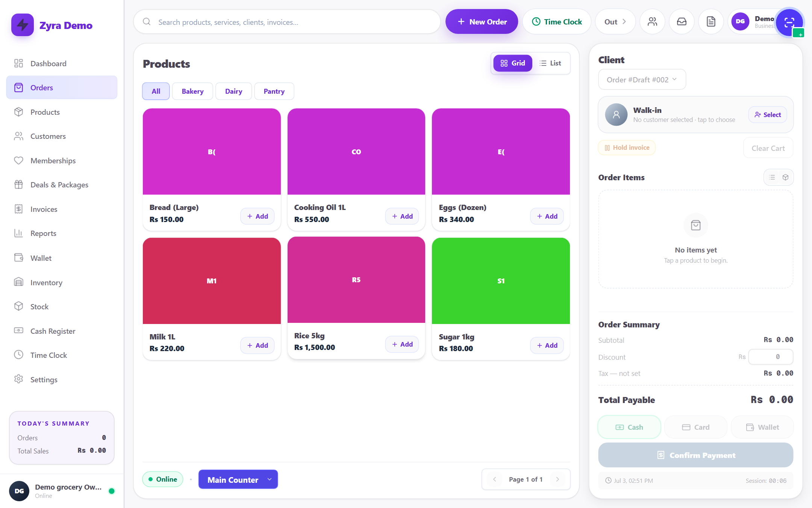This screenshot has height=508, width=812.
Task: Click the Discount amount field
Action: [771, 357]
